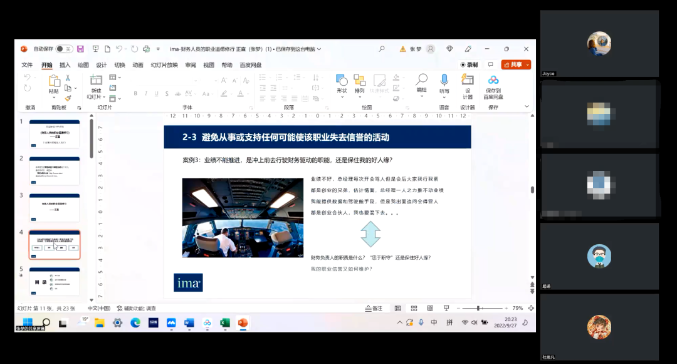Select slide 5 thumbnail in slide panel
Image resolution: width=677 pixels, height=364 pixels.
(x=54, y=282)
